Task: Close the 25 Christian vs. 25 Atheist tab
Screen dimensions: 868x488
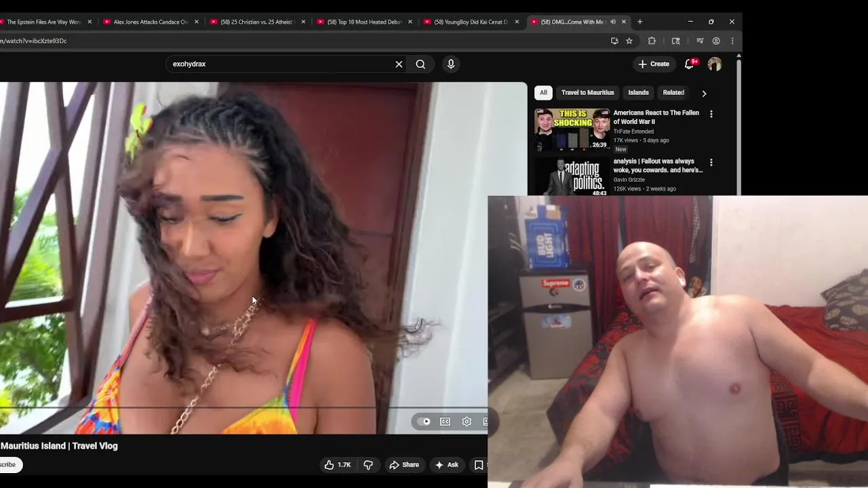Action: [303, 22]
